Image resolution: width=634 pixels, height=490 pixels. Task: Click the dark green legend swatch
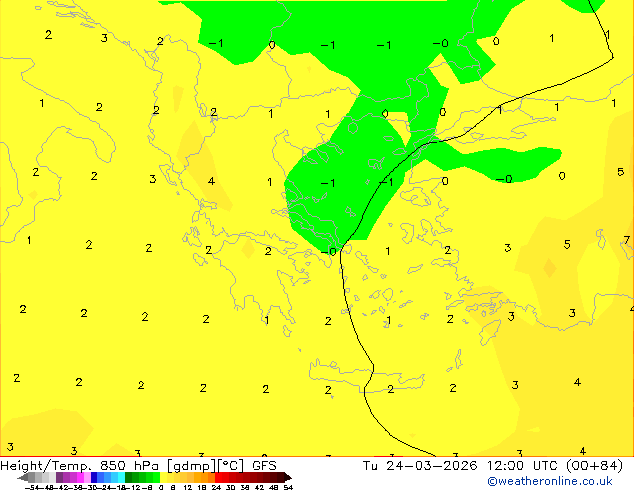pos(129,477)
